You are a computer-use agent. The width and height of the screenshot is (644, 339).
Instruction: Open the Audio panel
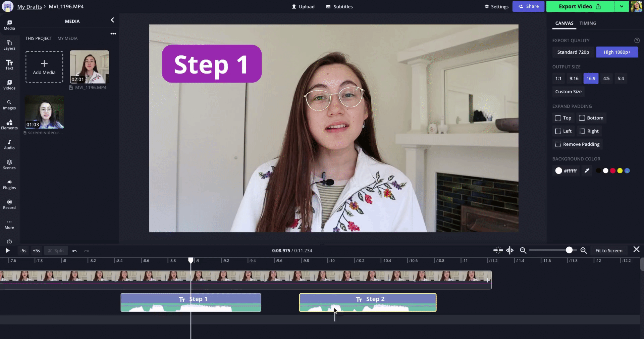[9, 144]
